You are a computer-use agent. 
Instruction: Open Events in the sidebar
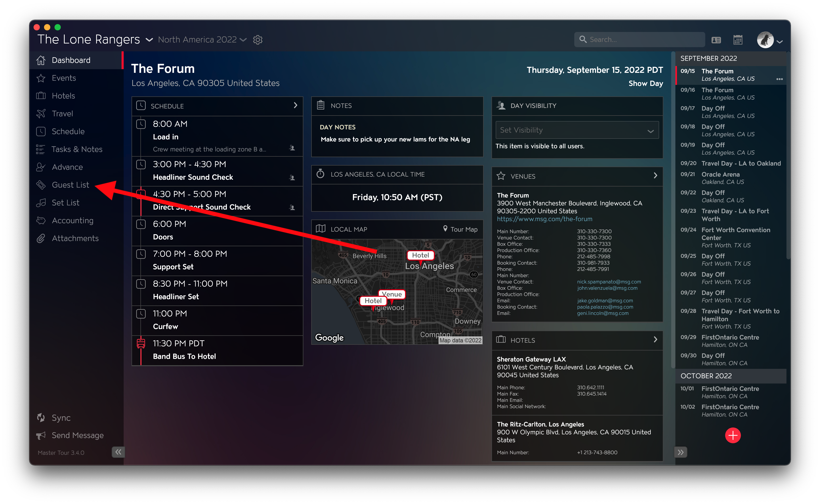(76, 78)
